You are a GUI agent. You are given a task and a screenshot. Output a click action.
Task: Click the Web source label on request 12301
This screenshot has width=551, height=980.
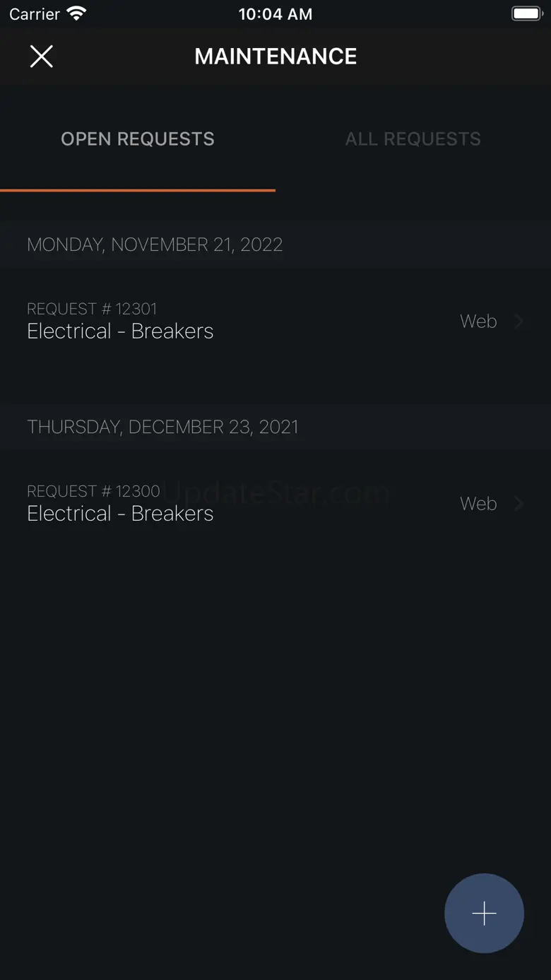click(x=478, y=321)
